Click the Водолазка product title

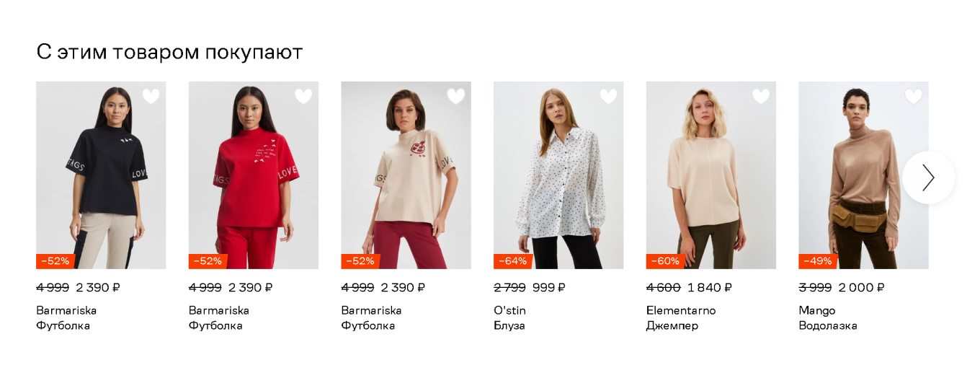(x=827, y=325)
